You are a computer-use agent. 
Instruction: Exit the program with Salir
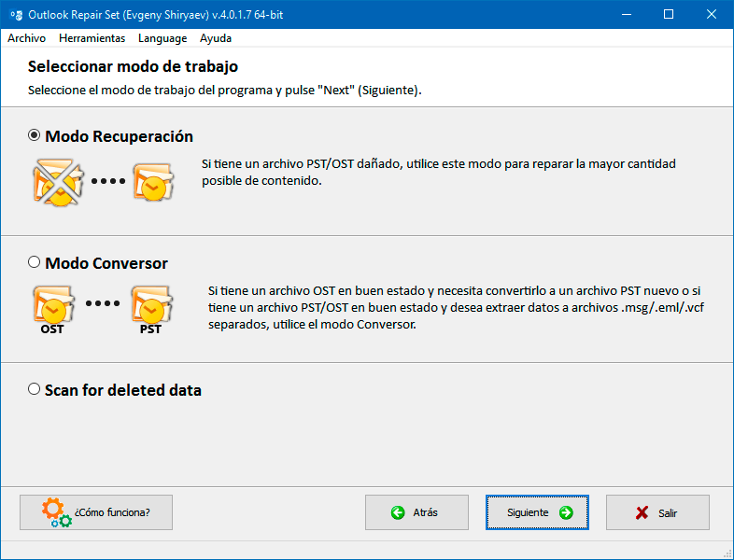pyautogui.click(x=657, y=512)
